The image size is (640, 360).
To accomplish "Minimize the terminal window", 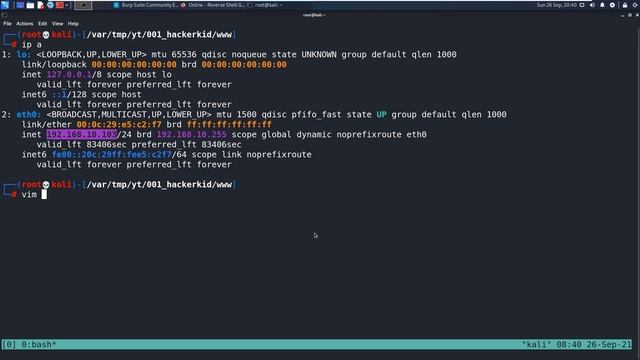I will tap(622, 15).
